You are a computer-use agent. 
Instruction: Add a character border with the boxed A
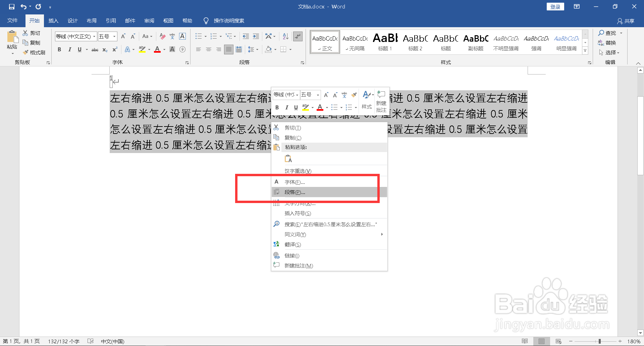182,36
